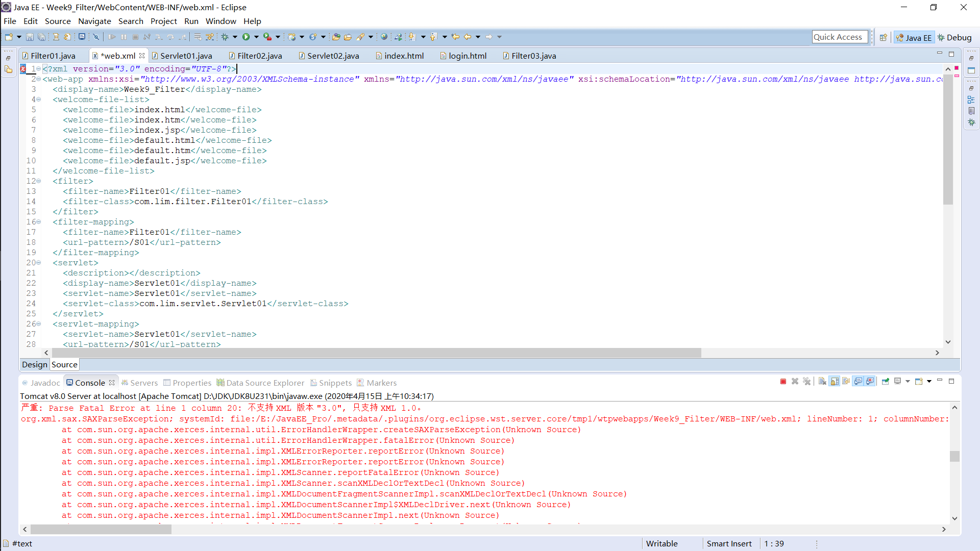The height and width of the screenshot is (551, 980).
Task: Click the Open Web Browser globe icon
Action: point(384,37)
